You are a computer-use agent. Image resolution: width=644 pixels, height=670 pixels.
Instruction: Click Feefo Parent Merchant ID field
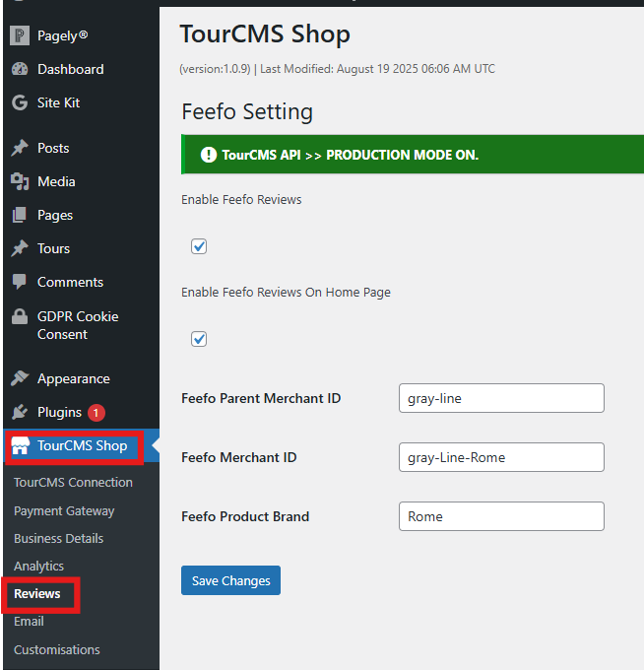(x=501, y=398)
